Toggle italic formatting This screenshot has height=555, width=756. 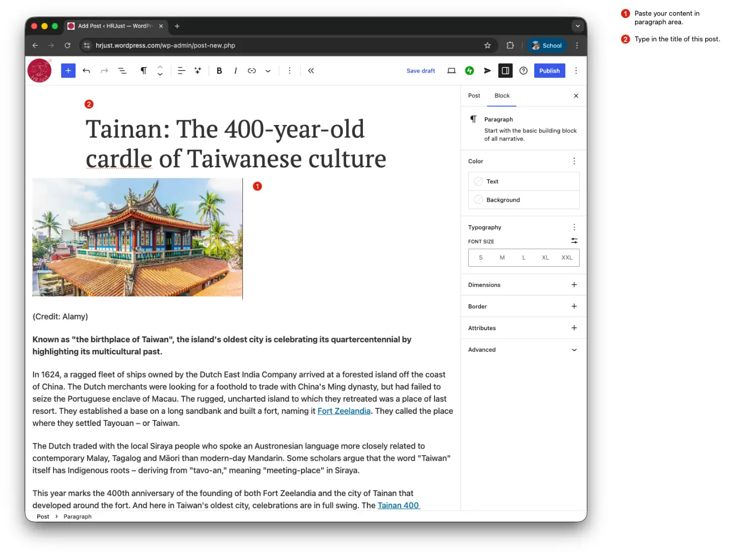tap(235, 71)
